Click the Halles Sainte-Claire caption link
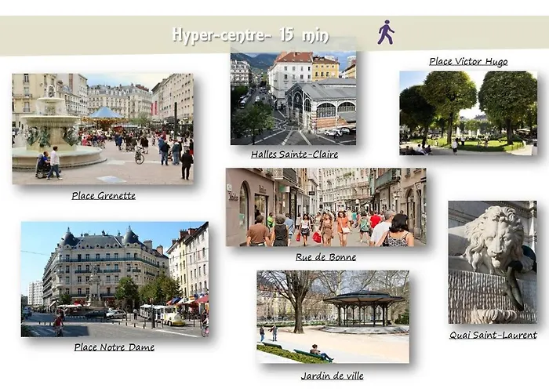 [294, 154]
